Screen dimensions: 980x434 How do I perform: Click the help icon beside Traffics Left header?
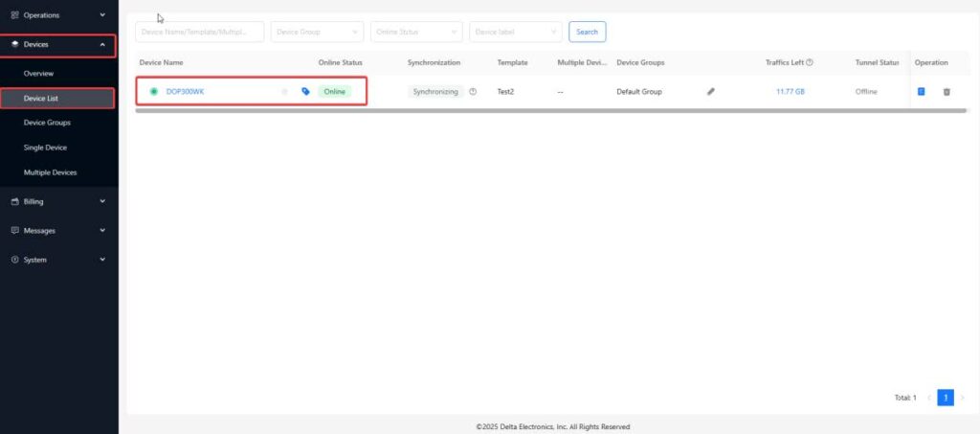810,63
